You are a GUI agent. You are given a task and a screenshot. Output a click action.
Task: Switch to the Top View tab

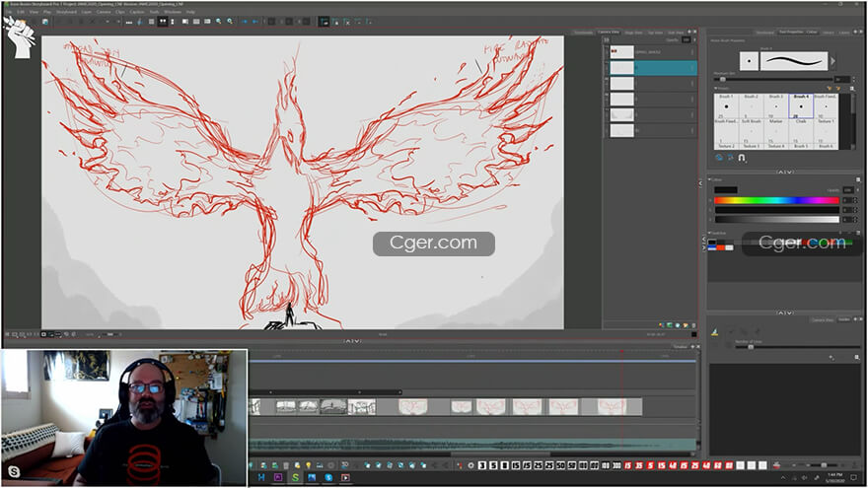(655, 33)
